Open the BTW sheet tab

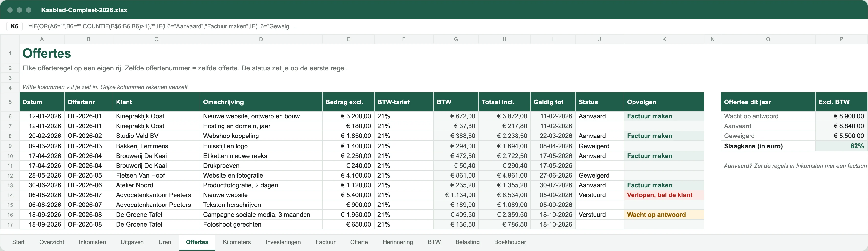[434, 242]
